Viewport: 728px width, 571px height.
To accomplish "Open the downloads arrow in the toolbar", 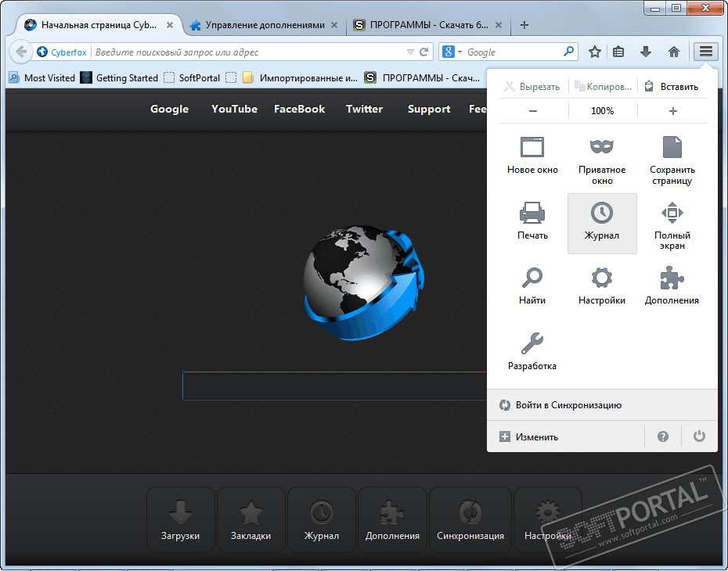I will 646,52.
